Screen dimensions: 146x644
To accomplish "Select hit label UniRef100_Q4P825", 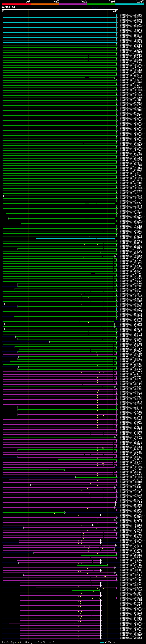I will (131, 346).
